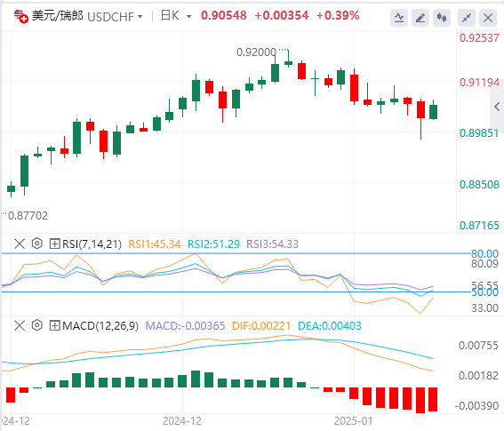Open MACD indicator settings gear
The width and height of the screenshot is (504, 431).
coord(37,325)
